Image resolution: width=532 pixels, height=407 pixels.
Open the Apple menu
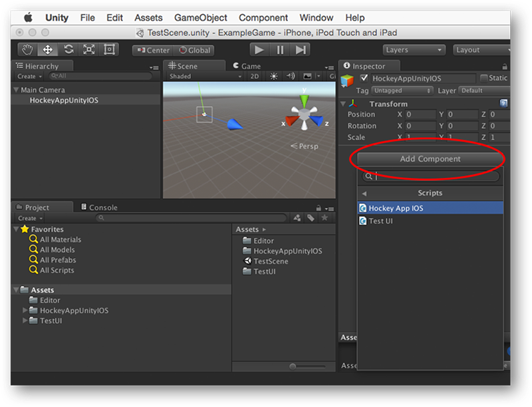pyautogui.click(x=28, y=17)
